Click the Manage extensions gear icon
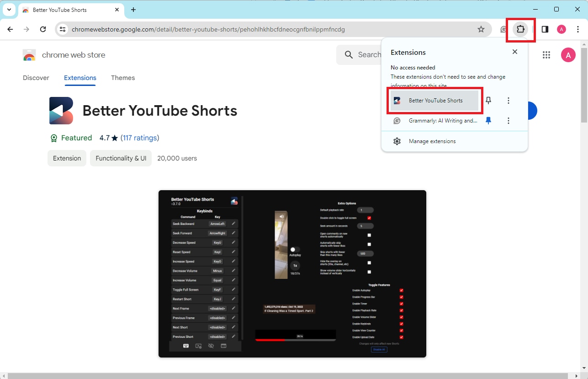Screen dimensions: 588x379 (397, 141)
